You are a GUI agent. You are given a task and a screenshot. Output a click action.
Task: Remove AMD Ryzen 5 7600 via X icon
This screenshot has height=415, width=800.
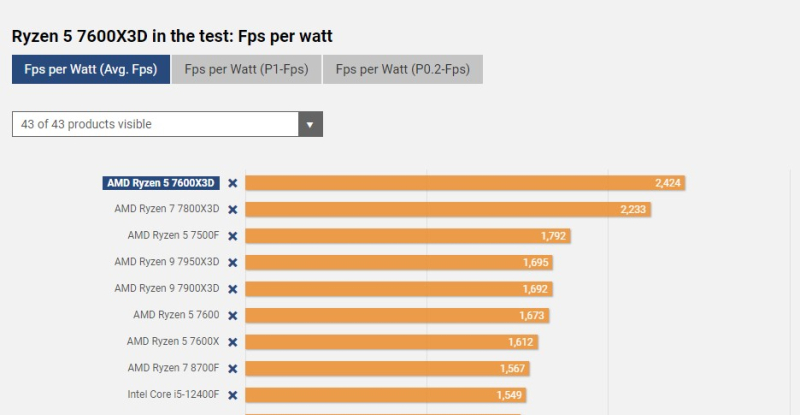click(232, 315)
